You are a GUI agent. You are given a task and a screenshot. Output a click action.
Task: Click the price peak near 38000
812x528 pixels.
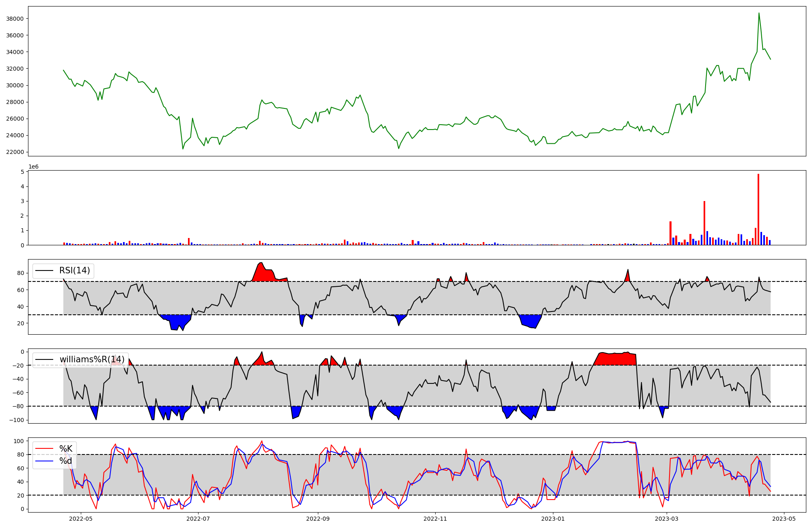(x=759, y=13)
